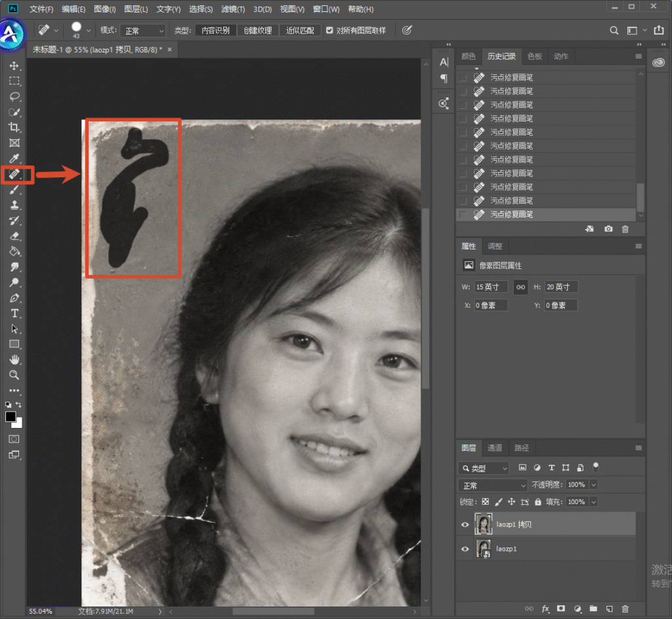Viewport: 672px width, 619px height.
Task: Create new document from current state
Action: point(590,229)
